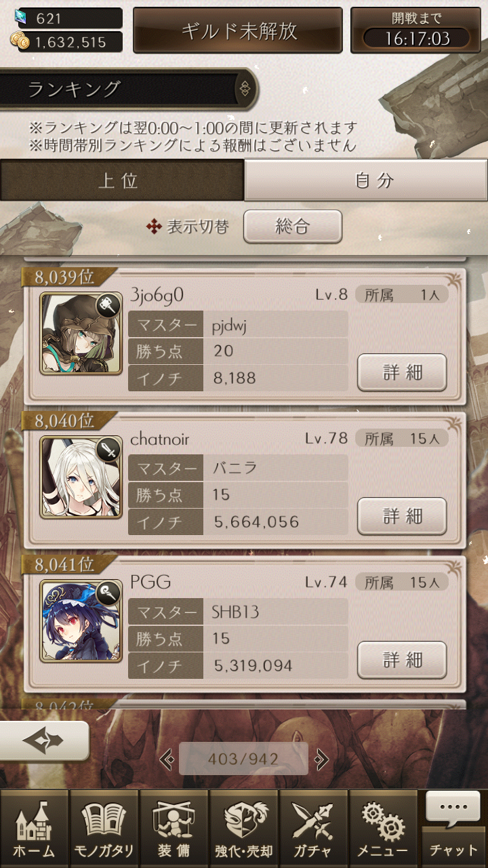The image size is (488, 868).
Task: Toggle display mode with 総合 button
Action: [x=292, y=226]
